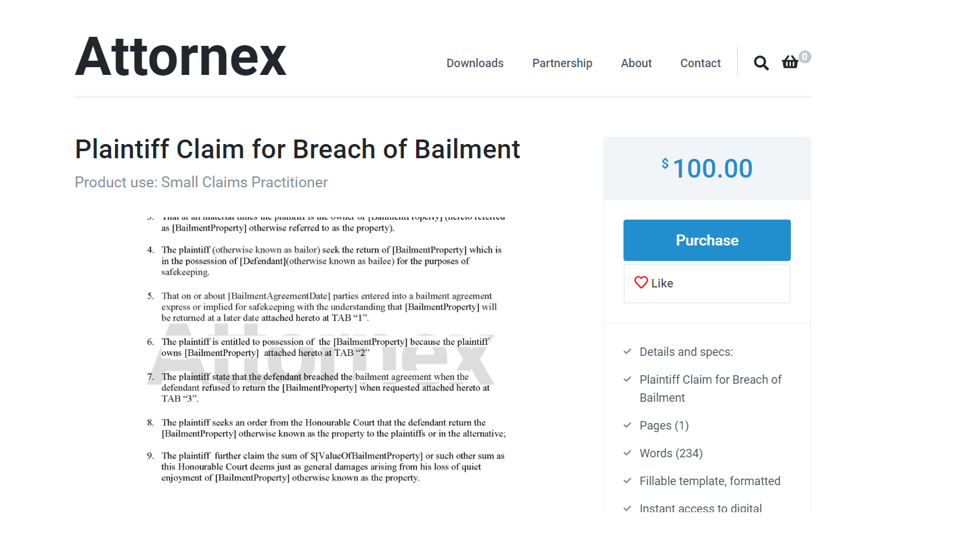Click the cart item counter badge showing 0
953x560 pixels.
tap(804, 56)
